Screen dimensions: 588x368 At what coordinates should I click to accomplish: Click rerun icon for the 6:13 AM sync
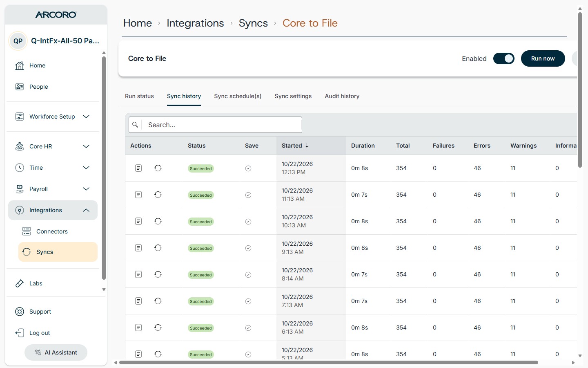tap(158, 328)
